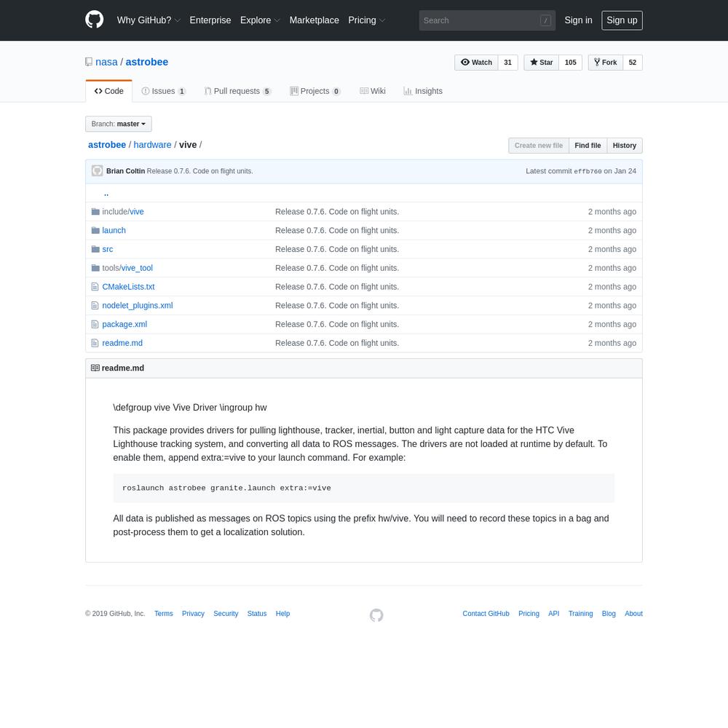Click the folder icon for include/vive
The height and width of the screenshot is (728, 728).
click(x=95, y=212)
